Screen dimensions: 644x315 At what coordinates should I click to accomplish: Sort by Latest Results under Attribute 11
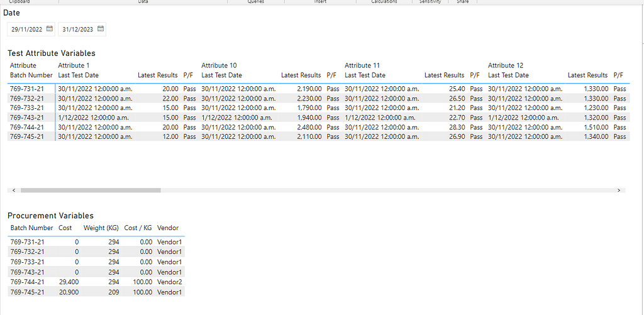445,75
